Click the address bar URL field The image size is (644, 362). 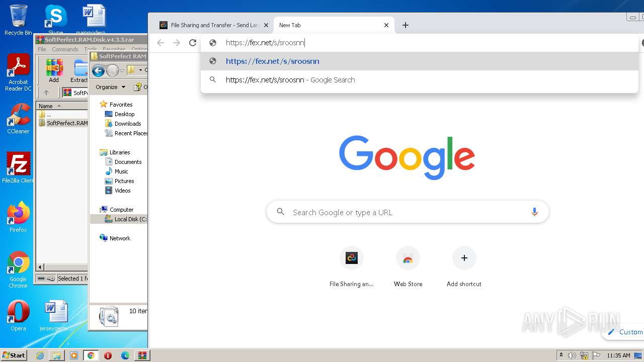pos(420,43)
